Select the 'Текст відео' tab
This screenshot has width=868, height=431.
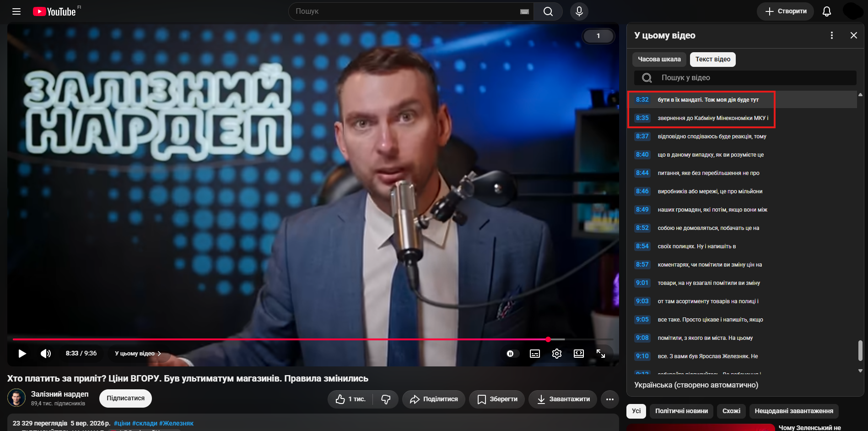point(713,59)
